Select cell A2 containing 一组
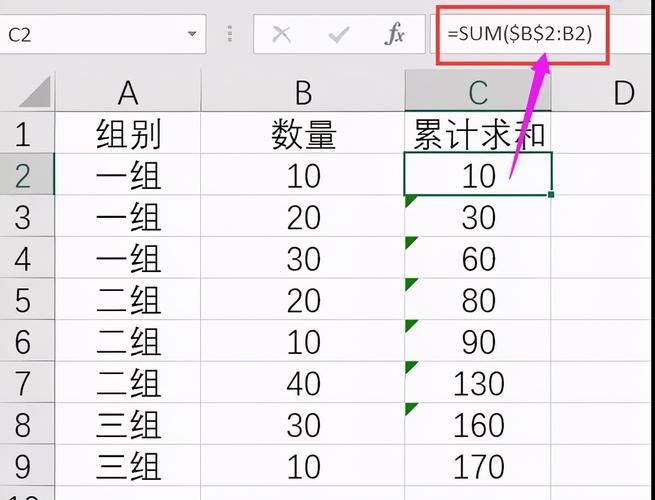The height and width of the screenshot is (500, 655). 128,174
